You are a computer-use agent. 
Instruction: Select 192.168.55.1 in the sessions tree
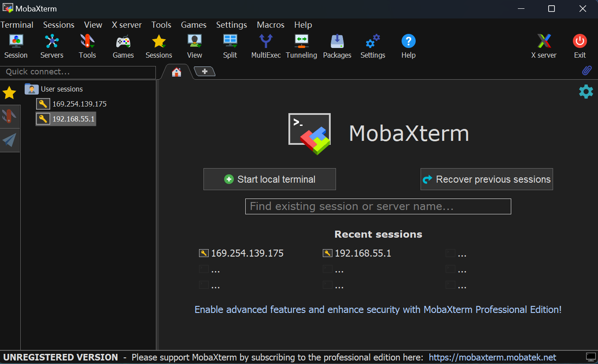66,119
